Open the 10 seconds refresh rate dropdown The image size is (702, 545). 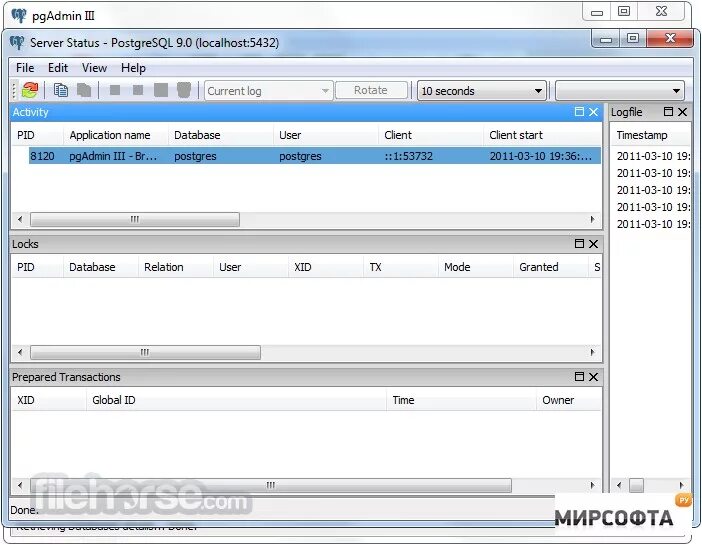[482, 91]
